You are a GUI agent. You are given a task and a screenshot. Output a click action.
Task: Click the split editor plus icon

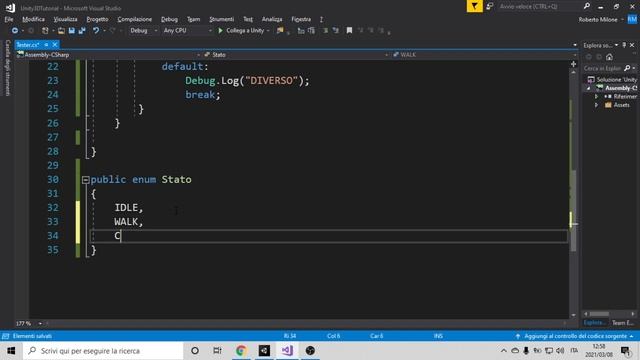573,64
